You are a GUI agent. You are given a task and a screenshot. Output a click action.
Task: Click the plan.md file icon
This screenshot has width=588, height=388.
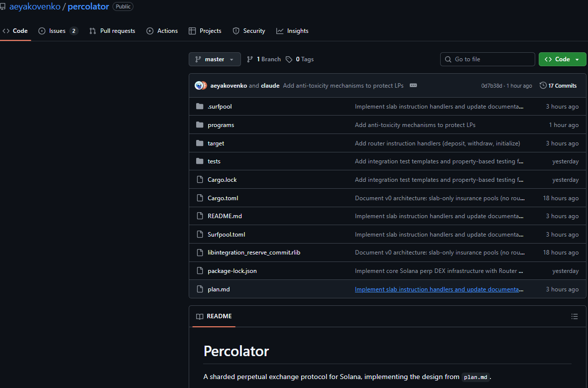point(200,289)
